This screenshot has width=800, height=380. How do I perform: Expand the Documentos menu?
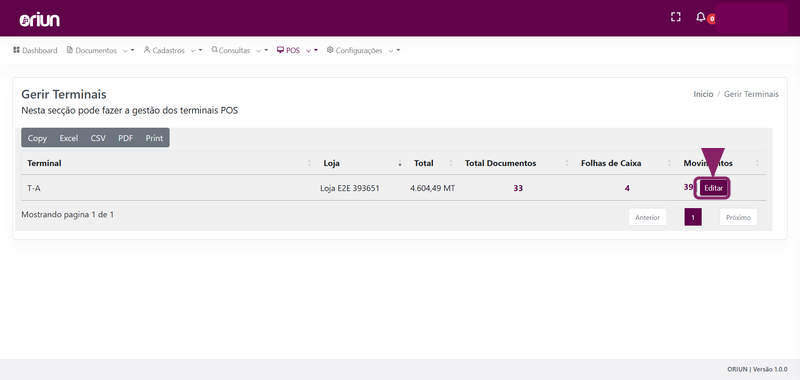pos(101,50)
